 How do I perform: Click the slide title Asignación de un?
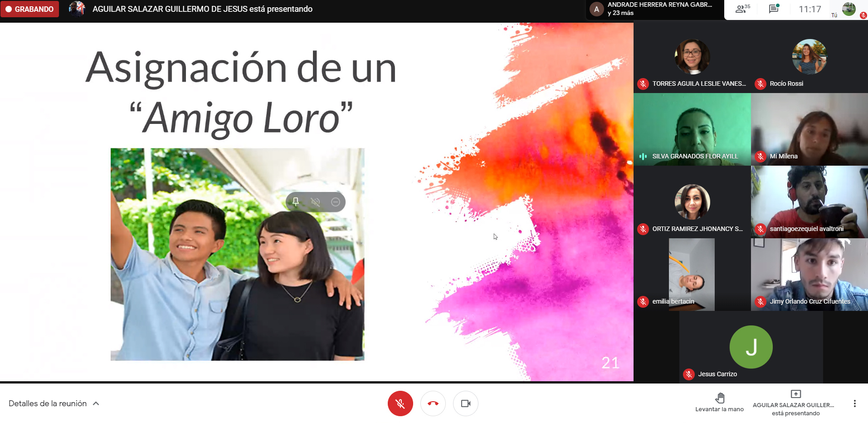(241, 68)
